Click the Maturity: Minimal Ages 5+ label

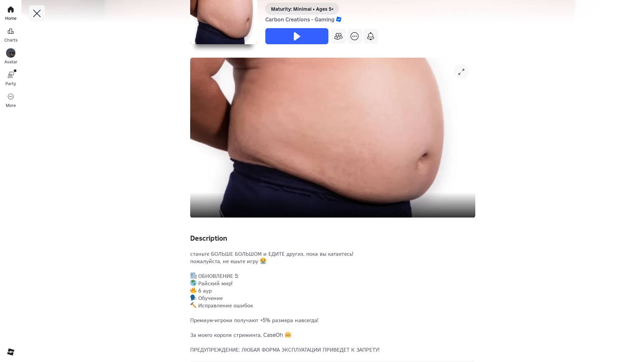(x=302, y=9)
